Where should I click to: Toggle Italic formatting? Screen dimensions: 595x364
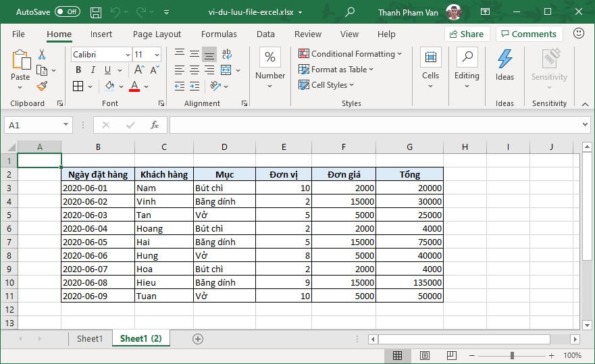click(93, 70)
